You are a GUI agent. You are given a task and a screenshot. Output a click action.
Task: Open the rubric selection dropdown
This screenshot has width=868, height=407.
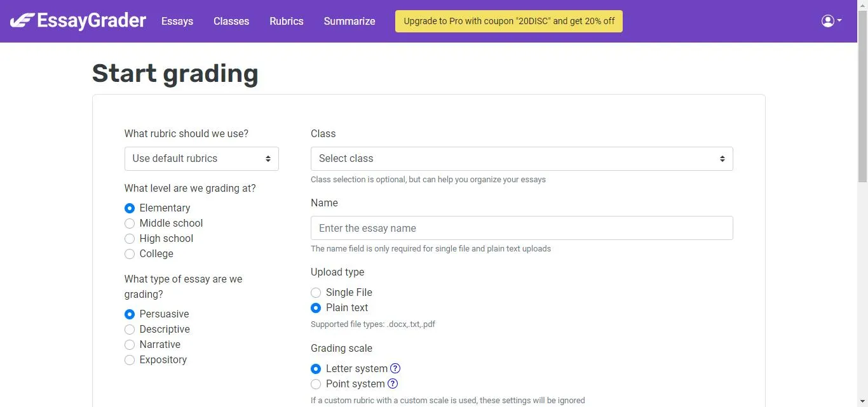tap(201, 159)
